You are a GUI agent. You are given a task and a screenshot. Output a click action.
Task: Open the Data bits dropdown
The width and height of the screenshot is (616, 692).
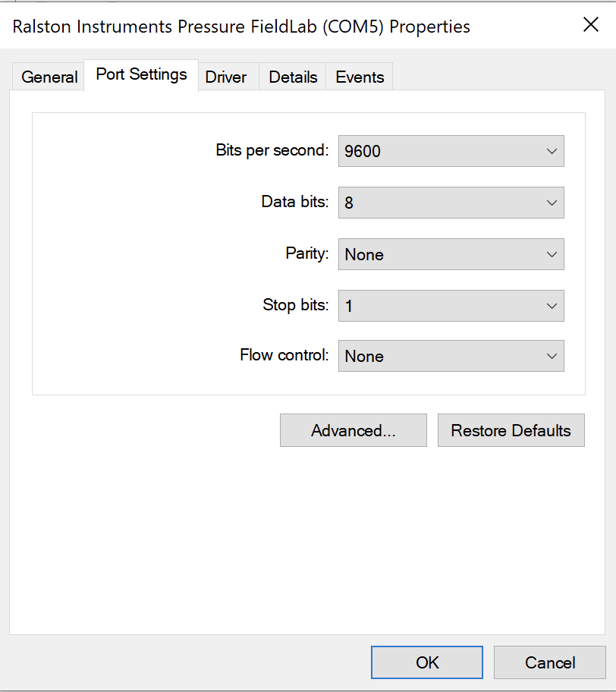point(451,203)
